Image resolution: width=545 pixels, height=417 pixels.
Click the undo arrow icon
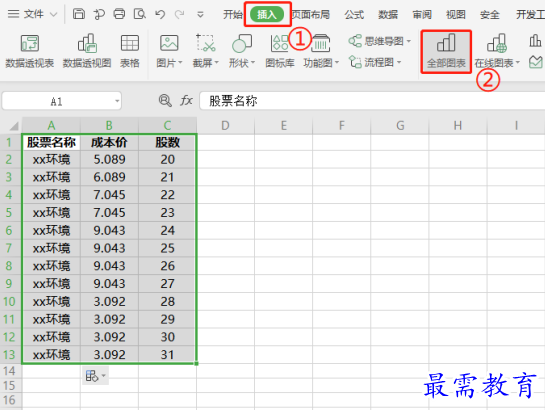(x=160, y=14)
